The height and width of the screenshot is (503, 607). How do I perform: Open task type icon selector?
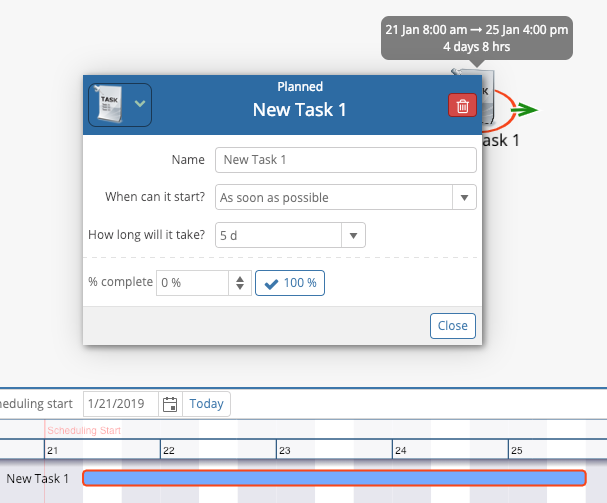click(x=120, y=105)
